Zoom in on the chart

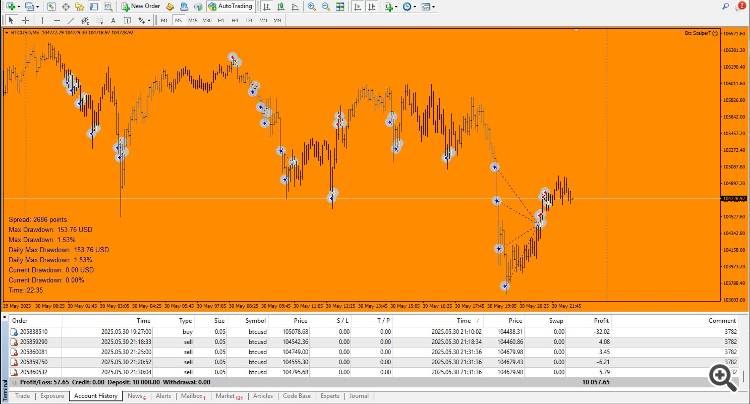pos(311,7)
